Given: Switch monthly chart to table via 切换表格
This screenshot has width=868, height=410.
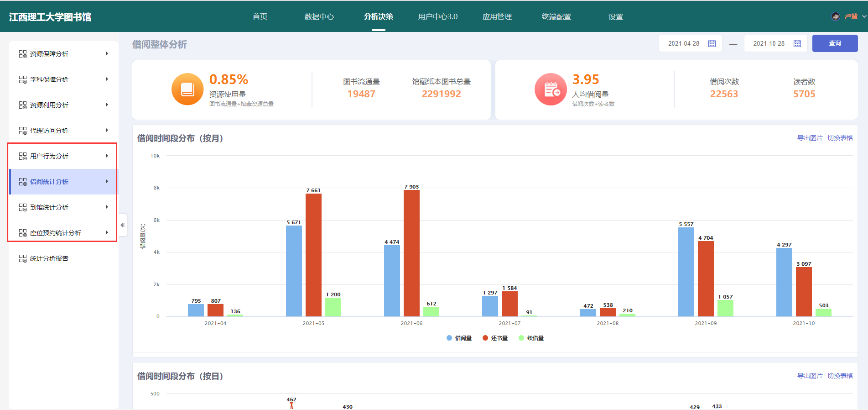Looking at the screenshot, I should [840, 138].
